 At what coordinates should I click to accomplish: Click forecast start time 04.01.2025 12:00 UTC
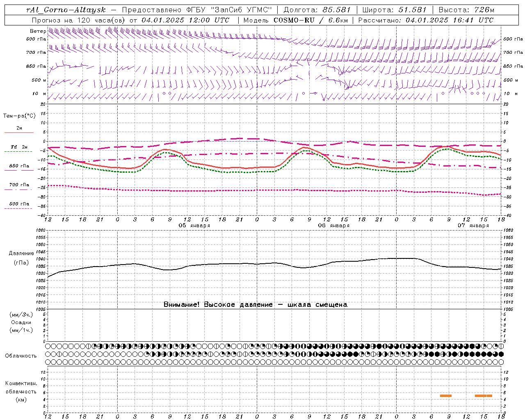tap(185, 20)
